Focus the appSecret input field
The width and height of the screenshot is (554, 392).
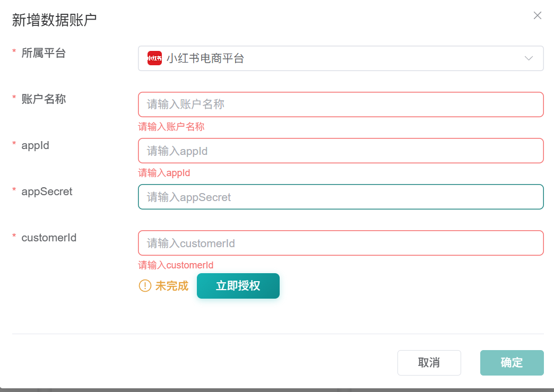(341, 197)
